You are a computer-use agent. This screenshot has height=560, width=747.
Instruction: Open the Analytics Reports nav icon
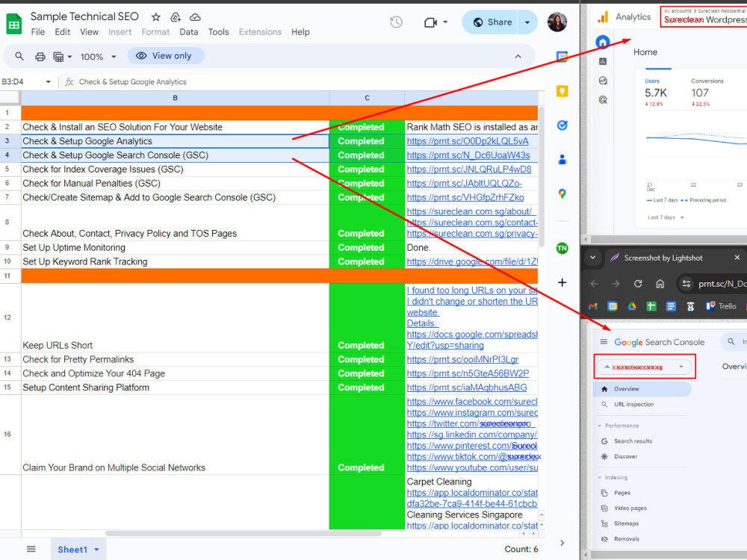coord(603,61)
